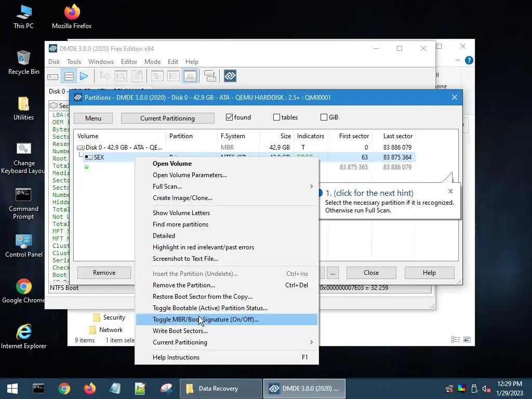Click the grid with sparkle toolbar icon

pos(137,76)
